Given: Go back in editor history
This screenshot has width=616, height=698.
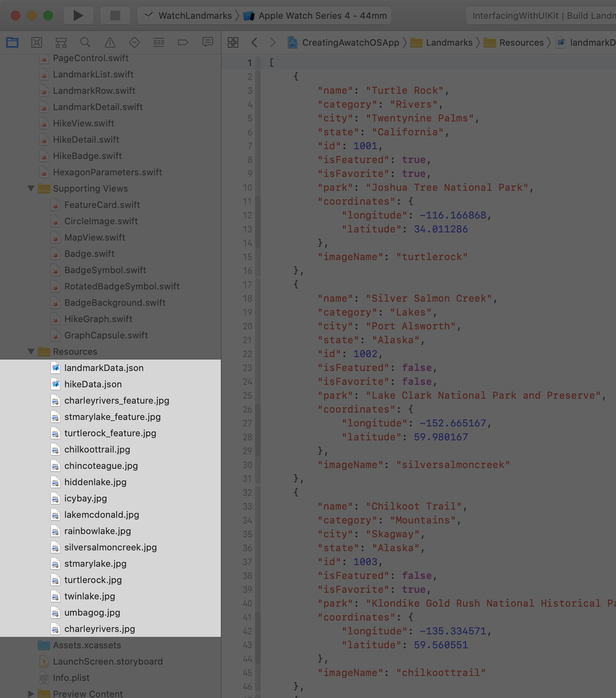Looking at the screenshot, I should coord(254,42).
